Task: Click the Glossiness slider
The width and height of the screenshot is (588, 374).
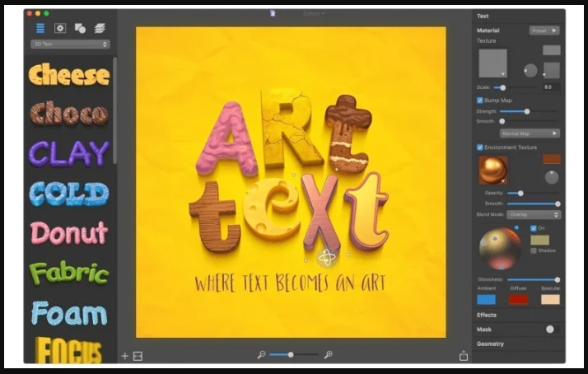Action: click(x=534, y=280)
